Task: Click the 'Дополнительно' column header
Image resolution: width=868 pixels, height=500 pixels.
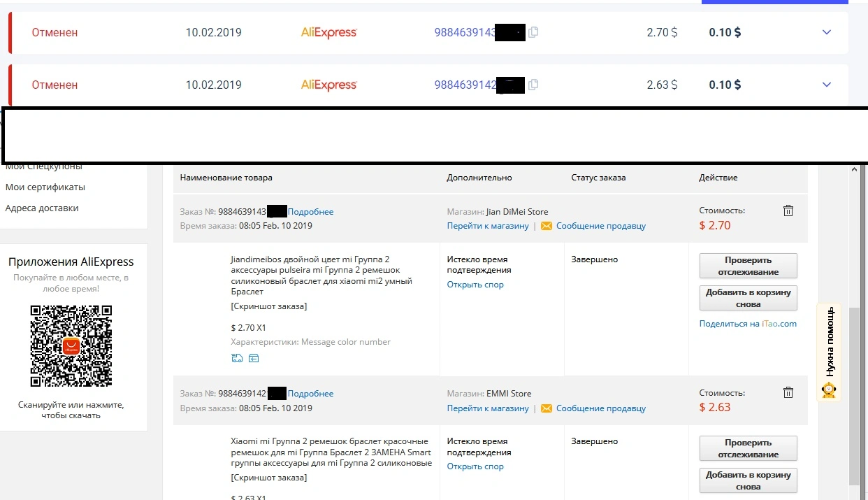Action: point(479,178)
